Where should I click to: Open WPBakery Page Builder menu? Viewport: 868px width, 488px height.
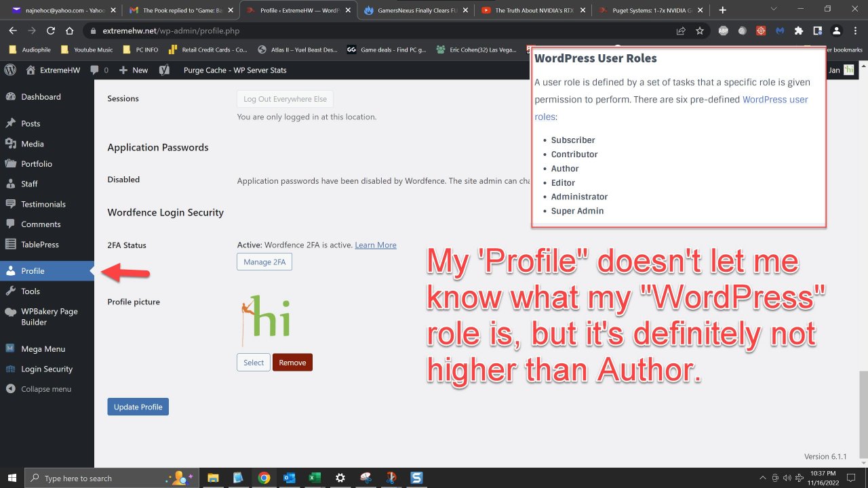[49, 317]
